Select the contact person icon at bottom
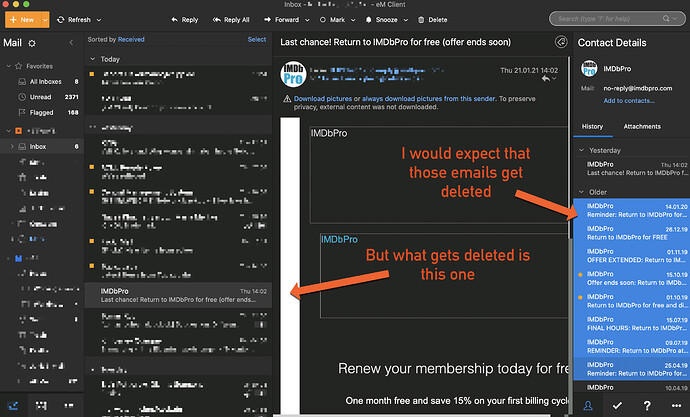Viewport: 690px width, 417px height. click(x=587, y=406)
